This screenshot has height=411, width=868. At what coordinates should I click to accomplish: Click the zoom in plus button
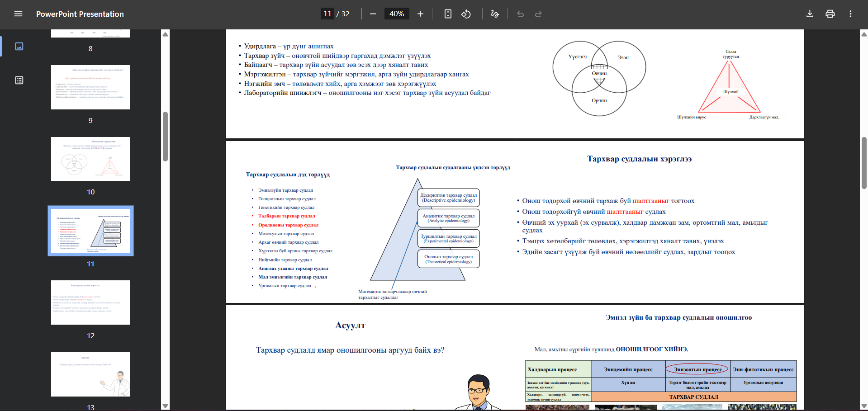pyautogui.click(x=420, y=14)
